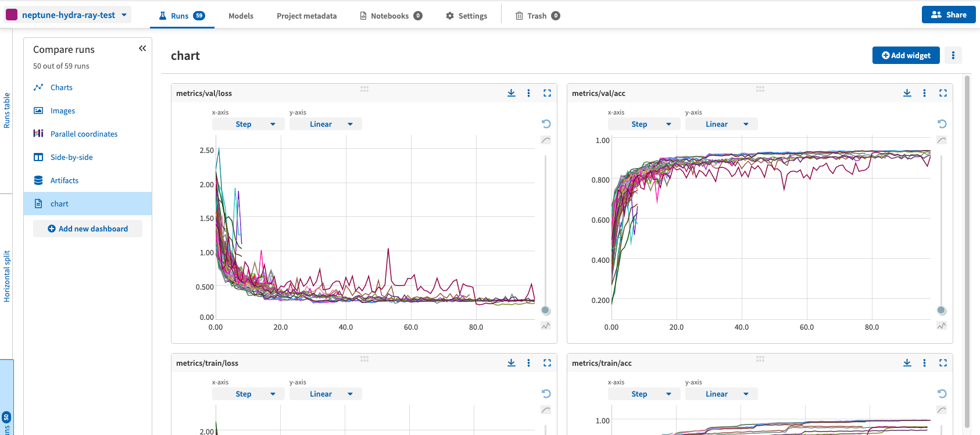Viewport: 980px width, 435px height.
Task: Open x-axis Step dropdown for metrics/train/loss
Action: (x=248, y=394)
